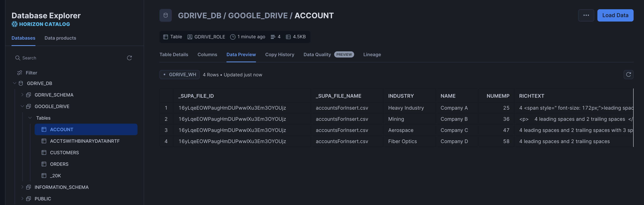Viewport: 644px width, 205px height.
Task: Click the Horizon Catalog snowflake icon
Action: (14, 24)
